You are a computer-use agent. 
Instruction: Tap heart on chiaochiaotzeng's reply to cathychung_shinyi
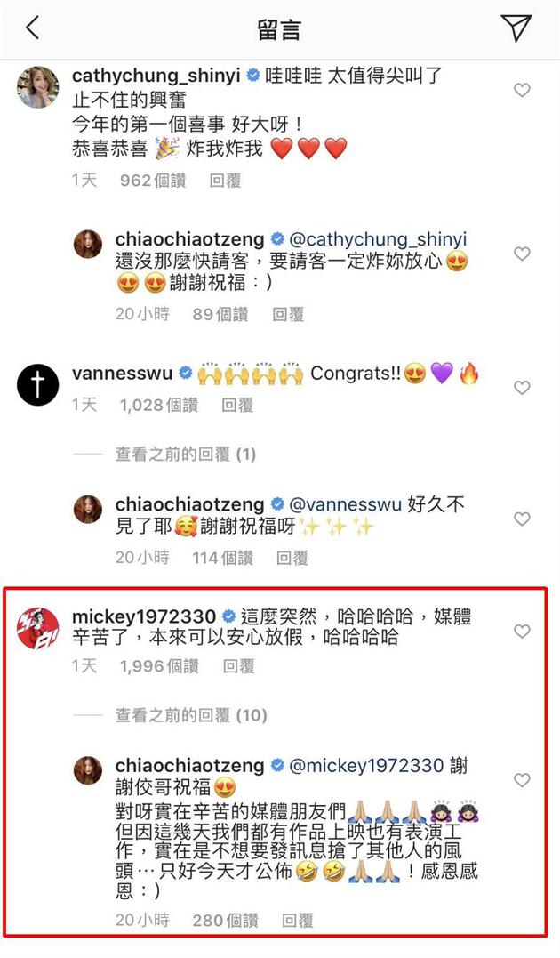[522, 254]
